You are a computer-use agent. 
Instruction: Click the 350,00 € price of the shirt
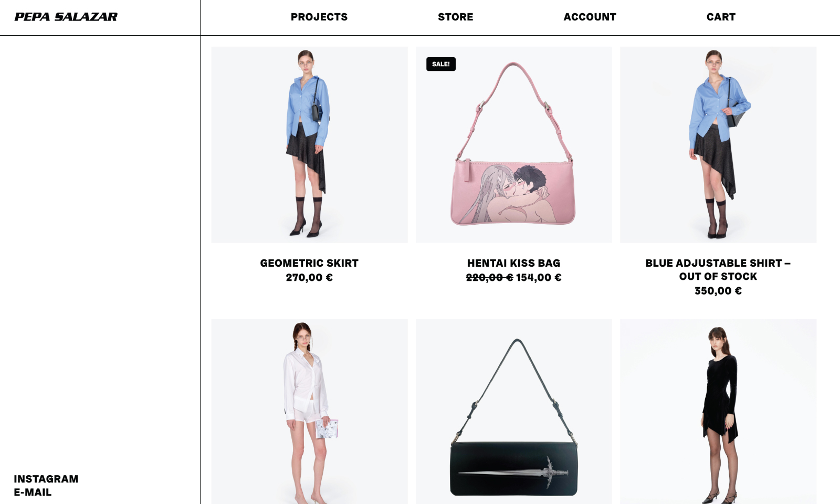(x=718, y=291)
